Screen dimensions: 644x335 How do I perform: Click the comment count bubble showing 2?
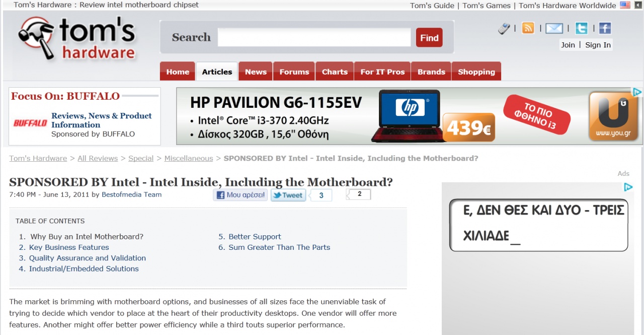[359, 194]
